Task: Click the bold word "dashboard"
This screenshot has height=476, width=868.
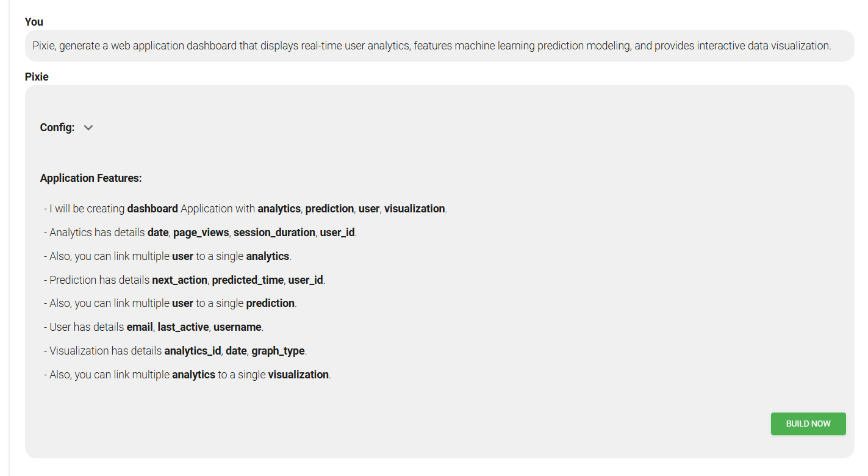Action: tap(152, 209)
